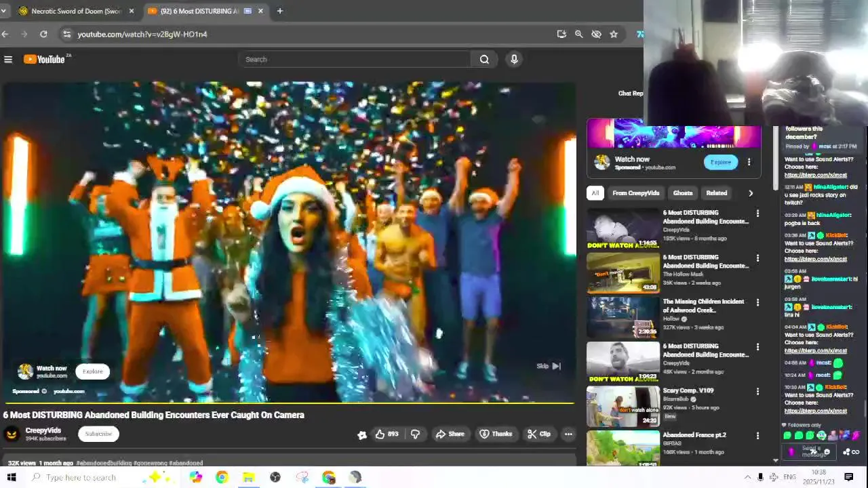
Task: Open the taskbar notification center icon
Action: [848, 477]
